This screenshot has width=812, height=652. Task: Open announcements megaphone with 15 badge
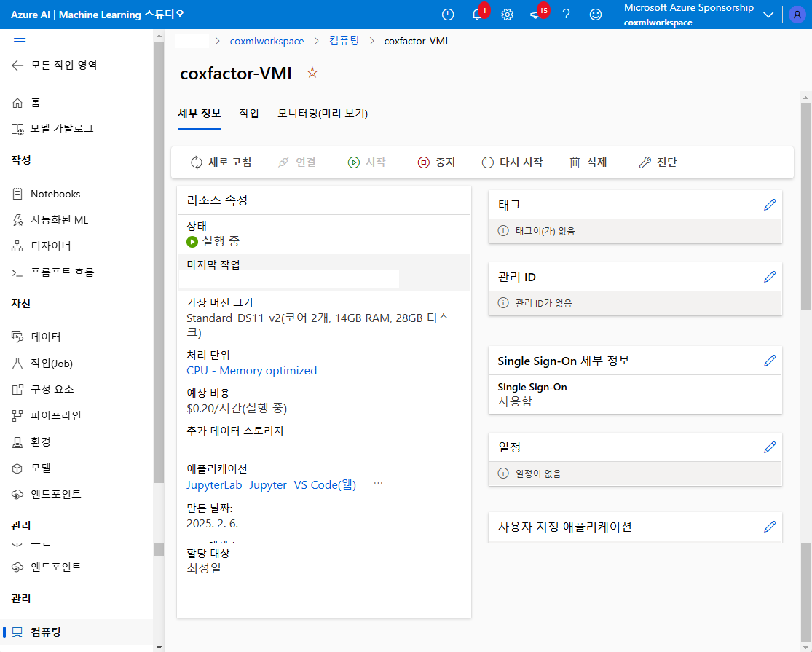point(537,15)
